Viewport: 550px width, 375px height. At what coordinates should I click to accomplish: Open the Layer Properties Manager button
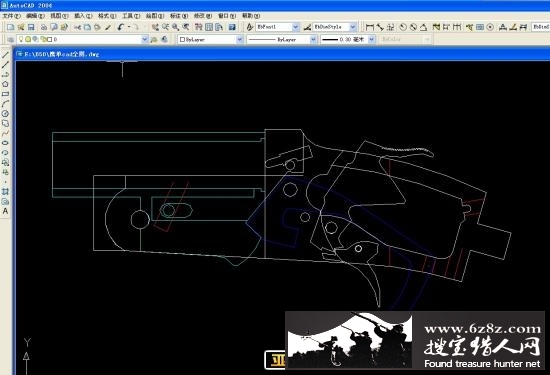coord(11,40)
